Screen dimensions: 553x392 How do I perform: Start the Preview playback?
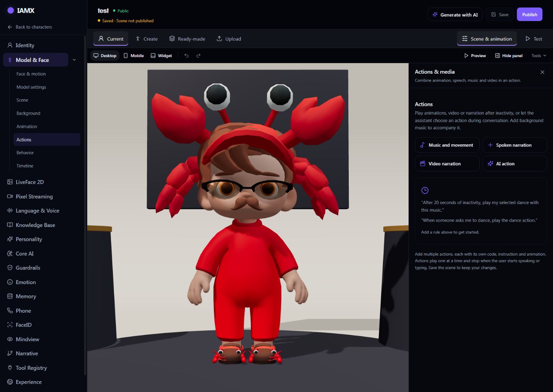(x=475, y=56)
